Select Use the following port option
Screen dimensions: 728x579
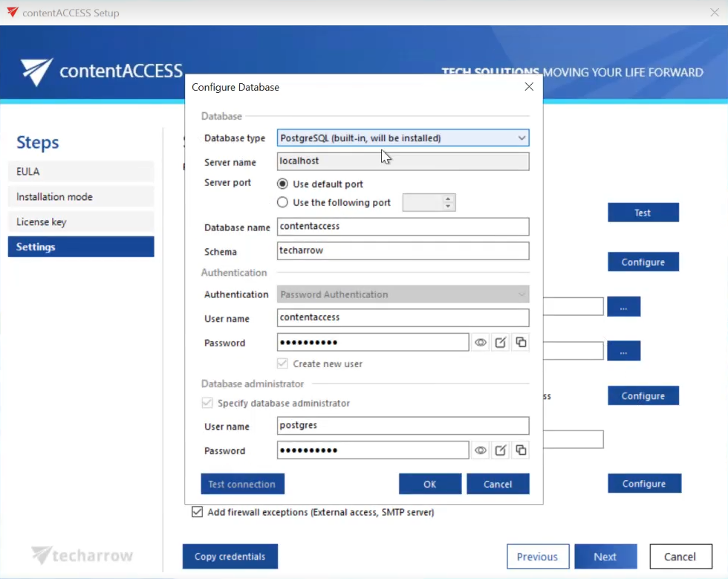coord(283,202)
